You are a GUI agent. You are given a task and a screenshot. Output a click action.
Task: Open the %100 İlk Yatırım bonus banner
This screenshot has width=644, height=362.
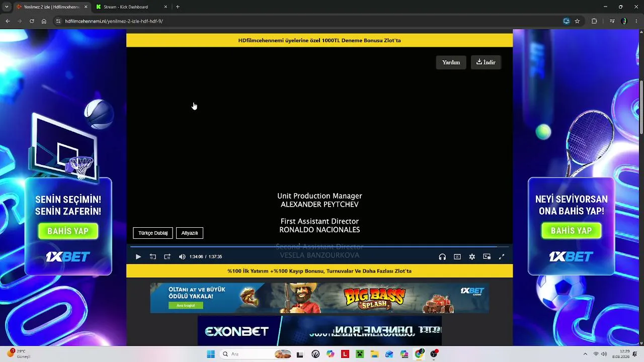tap(319, 271)
